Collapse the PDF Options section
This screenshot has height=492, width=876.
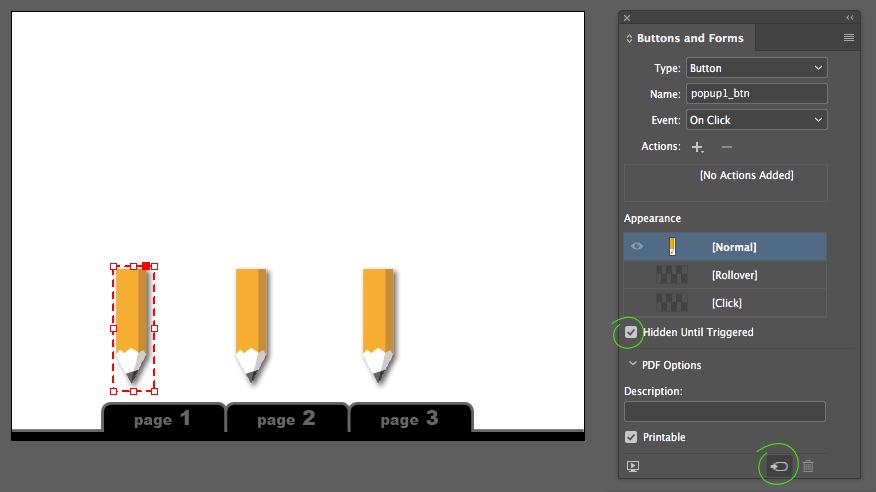click(x=632, y=365)
